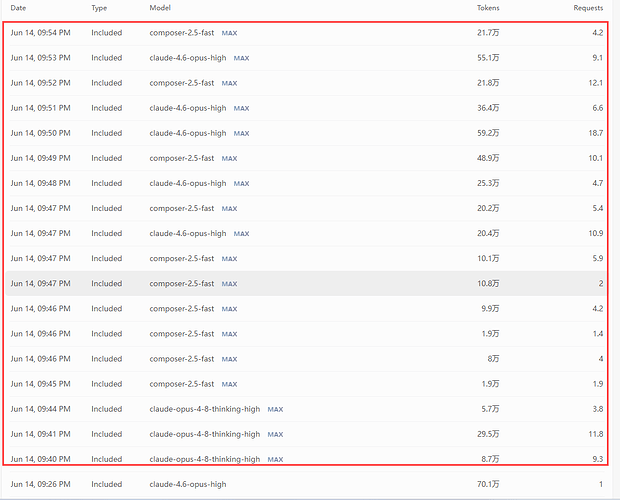Select the 'Jun 14, 09:26 PM' date cell
Image resolution: width=620 pixels, height=500 pixels.
point(40,484)
